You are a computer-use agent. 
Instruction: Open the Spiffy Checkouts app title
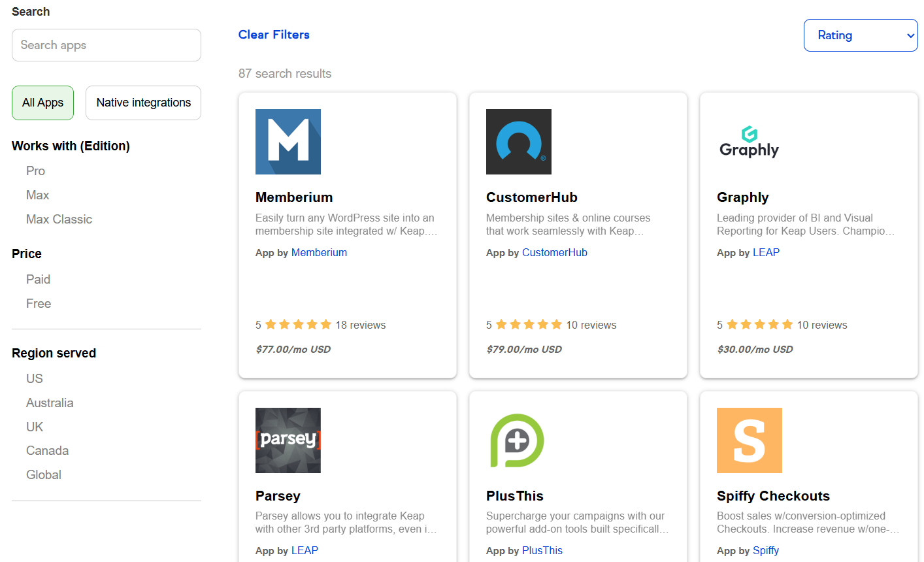[773, 496]
